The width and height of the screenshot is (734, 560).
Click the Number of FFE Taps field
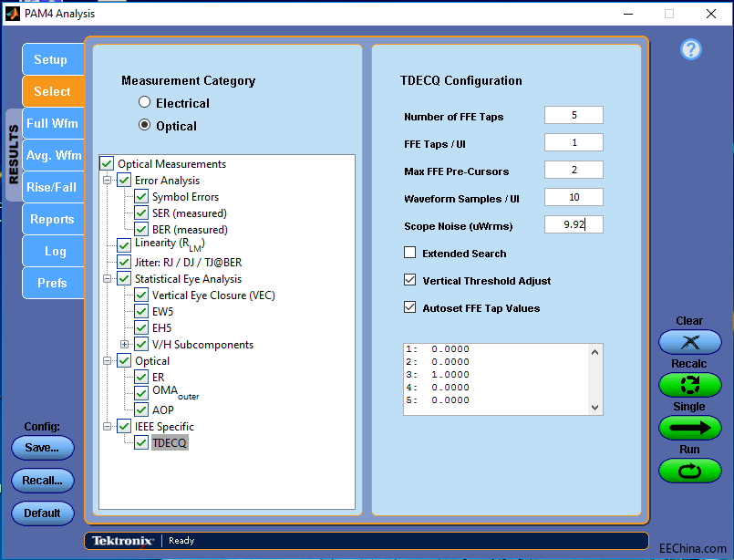[574, 115]
